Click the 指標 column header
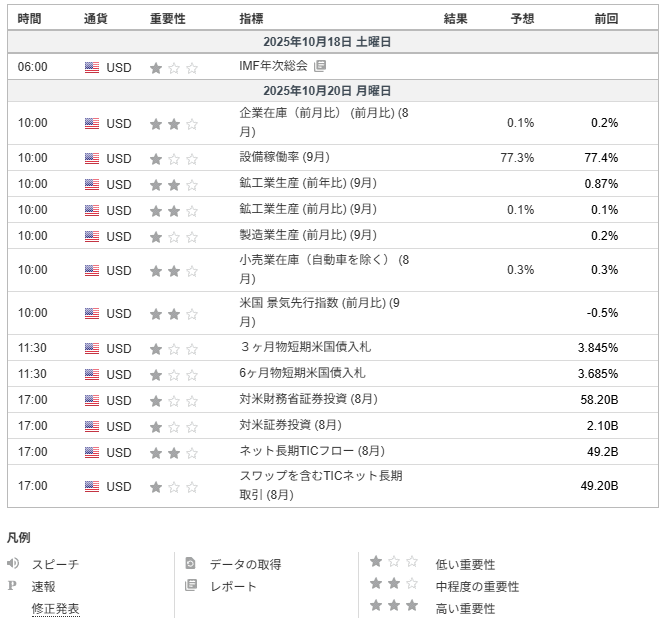Screen dimensions: 669x624 (x=252, y=19)
